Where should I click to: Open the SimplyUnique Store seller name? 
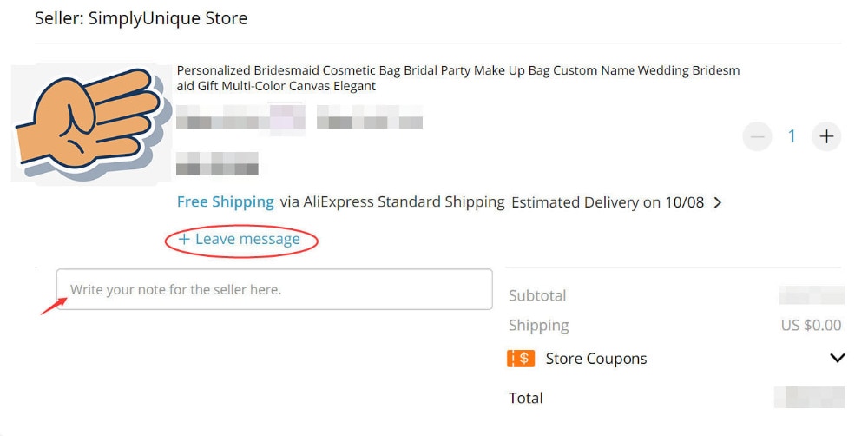point(168,18)
